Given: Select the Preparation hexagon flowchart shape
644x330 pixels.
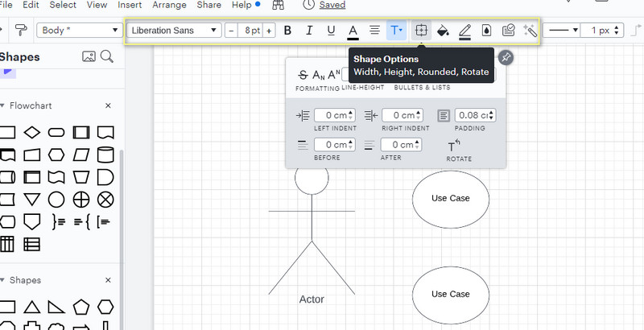Looking at the screenshot, I should coord(56,155).
